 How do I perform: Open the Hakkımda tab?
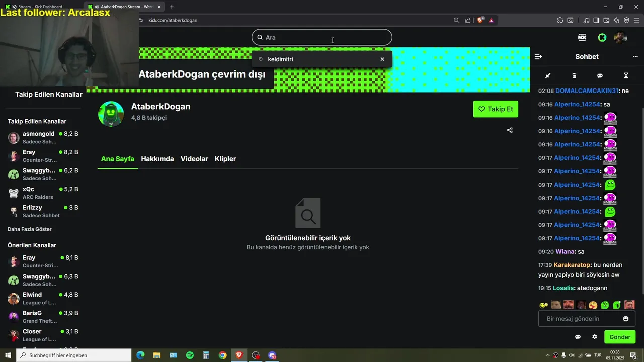pos(157,159)
